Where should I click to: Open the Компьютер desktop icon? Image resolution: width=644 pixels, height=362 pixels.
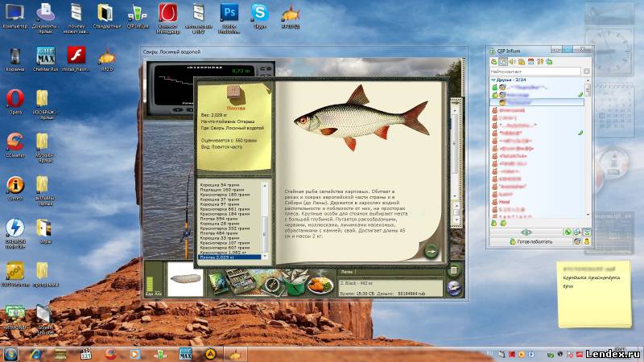(14, 16)
